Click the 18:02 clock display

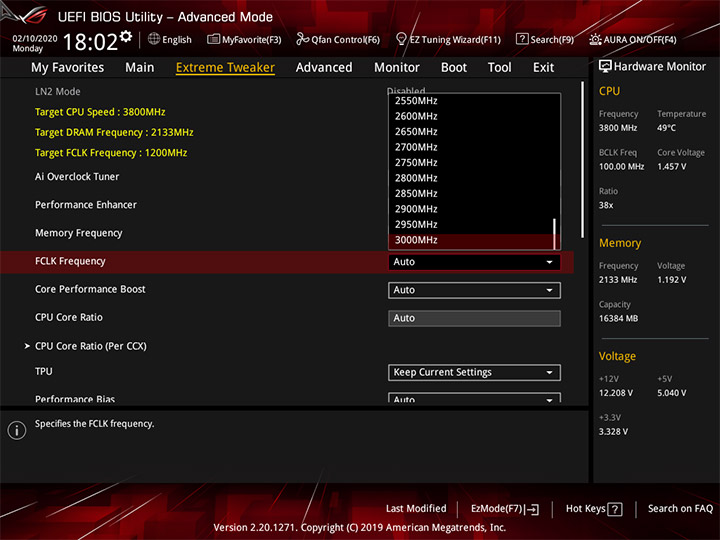[90, 42]
